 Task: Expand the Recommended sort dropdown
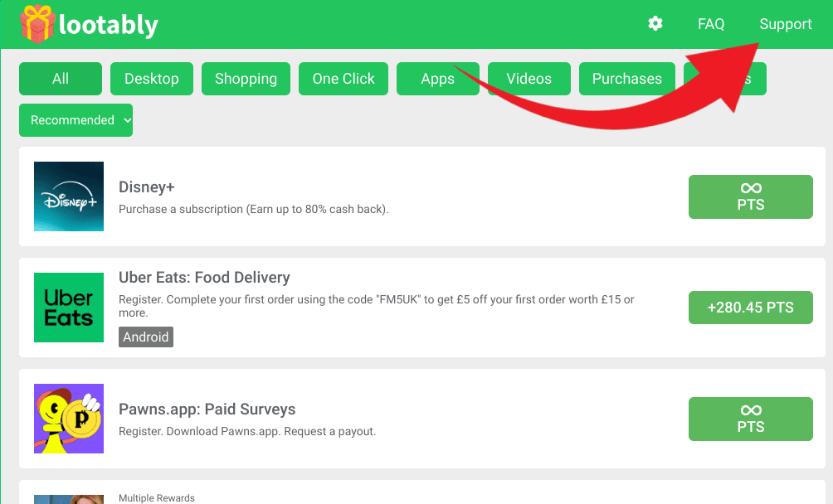coord(76,120)
